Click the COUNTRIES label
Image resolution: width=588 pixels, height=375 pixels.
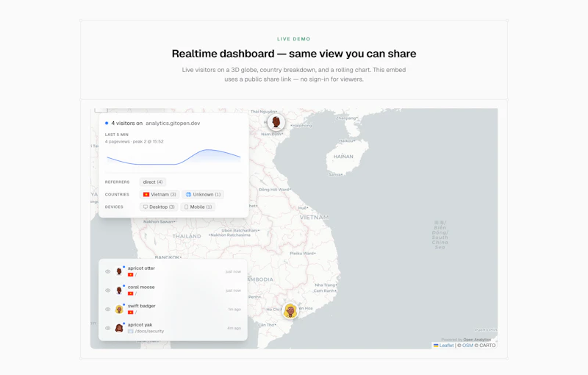tap(117, 194)
